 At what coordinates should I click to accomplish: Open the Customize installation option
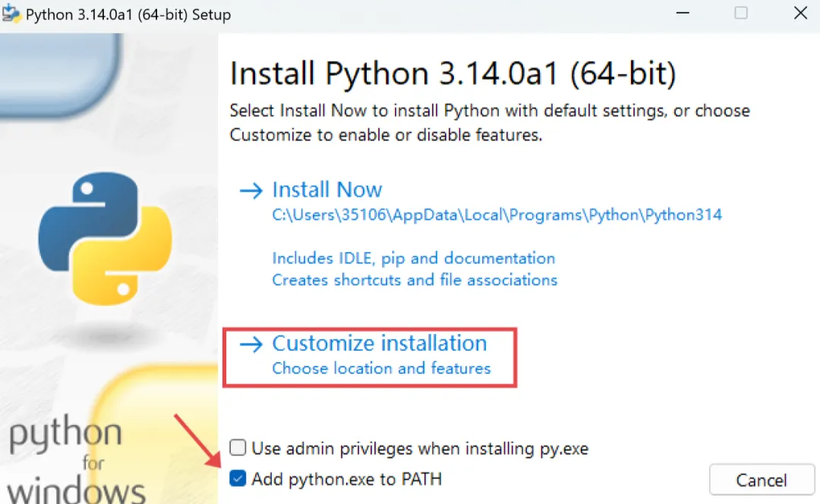pos(379,344)
